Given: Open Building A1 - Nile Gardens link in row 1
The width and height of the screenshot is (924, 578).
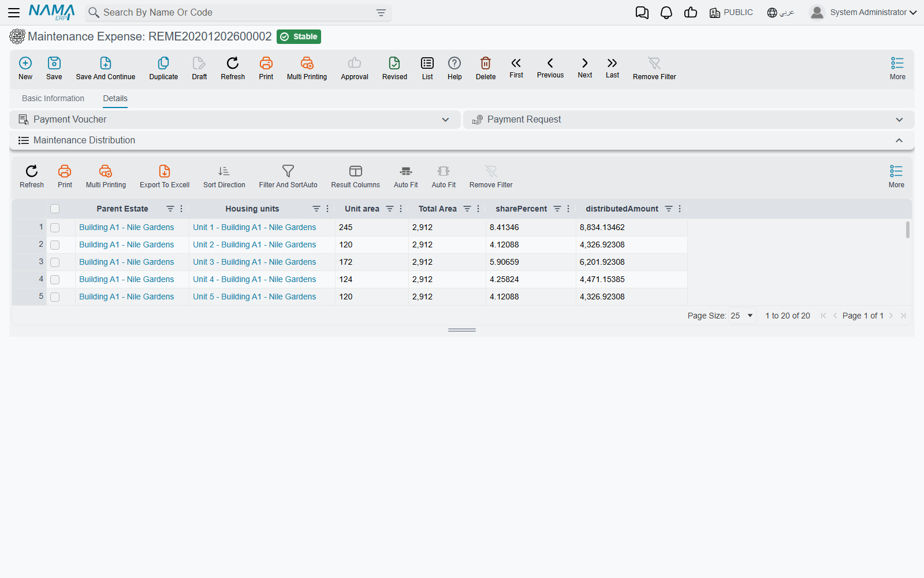Looking at the screenshot, I should [x=126, y=227].
